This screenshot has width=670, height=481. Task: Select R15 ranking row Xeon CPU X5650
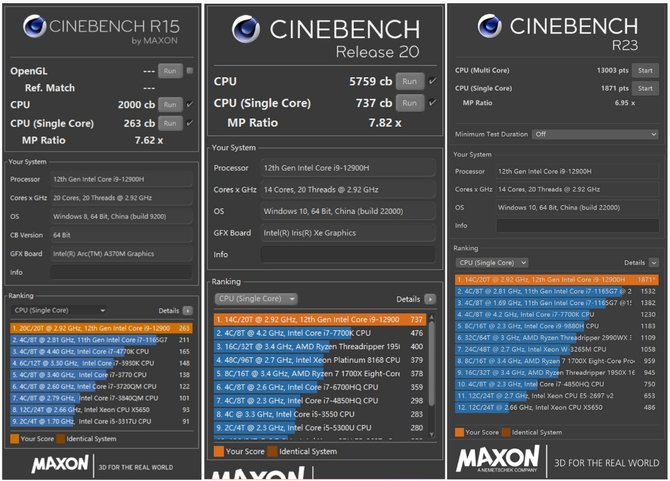(x=101, y=410)
